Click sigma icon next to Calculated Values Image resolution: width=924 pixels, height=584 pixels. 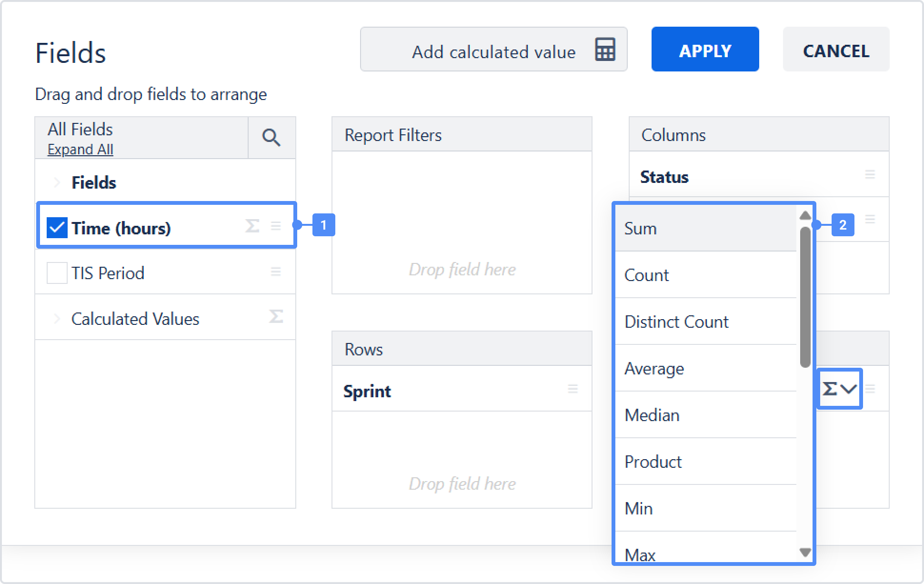click(276, 316)
